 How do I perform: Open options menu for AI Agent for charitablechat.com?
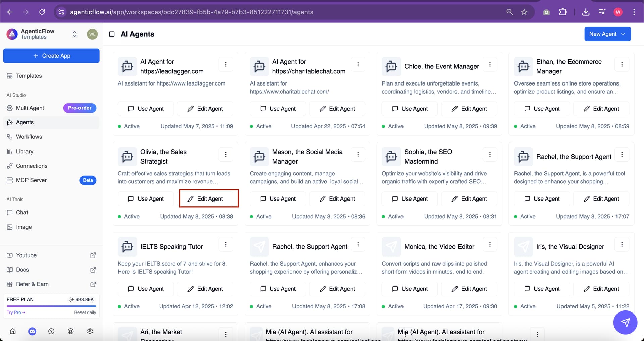click(358, 64)
